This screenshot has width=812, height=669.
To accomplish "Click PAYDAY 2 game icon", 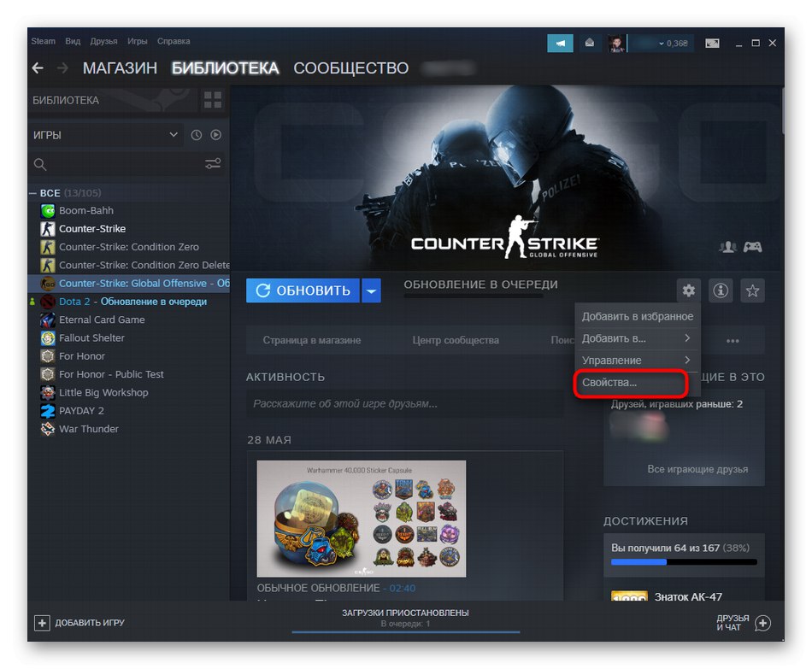I will tap(48, 411).
